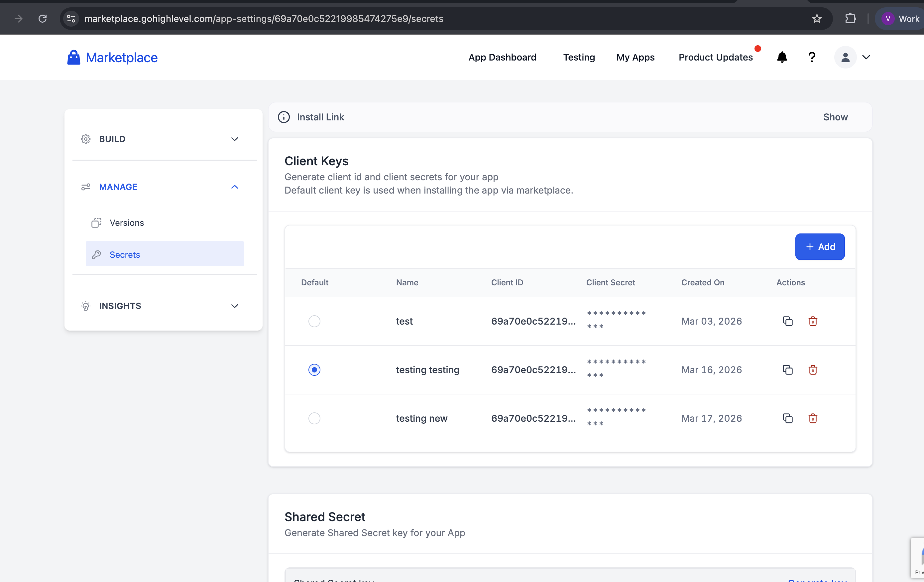
Task: Add a new client key
Action: click(820, 246)
